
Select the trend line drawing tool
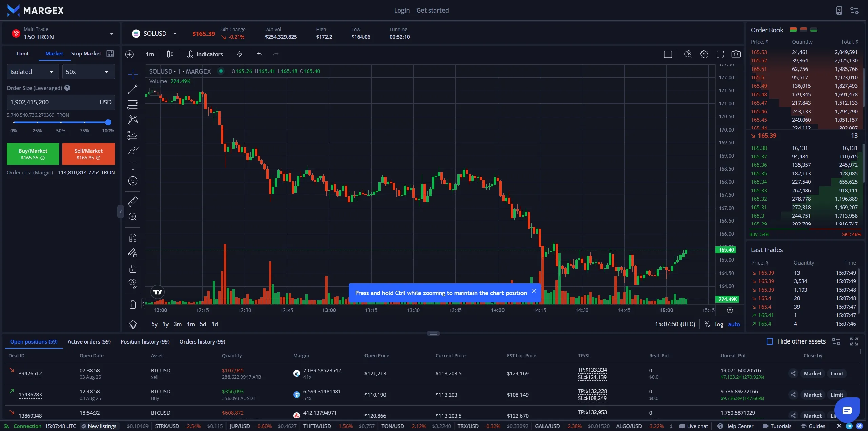pyautogui.click(x=133, y=90)
